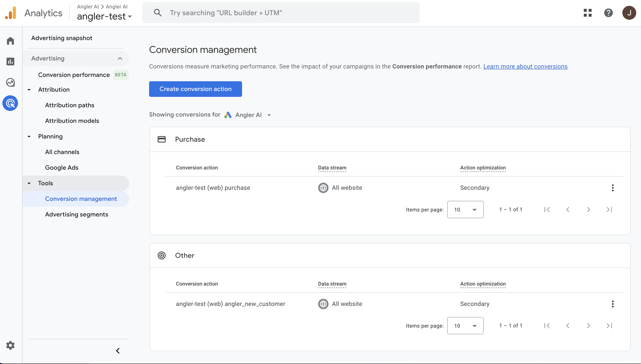Open Items per page dropdown in Purchase
The height and width of the screenshot is (364, 641).
coord(465,210)
